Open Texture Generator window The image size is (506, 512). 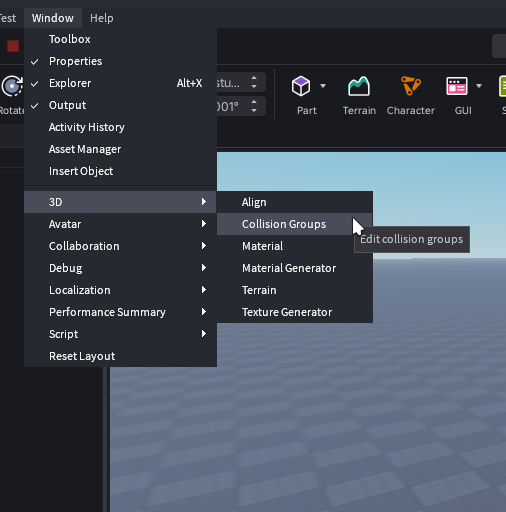(x=295, y=312)
